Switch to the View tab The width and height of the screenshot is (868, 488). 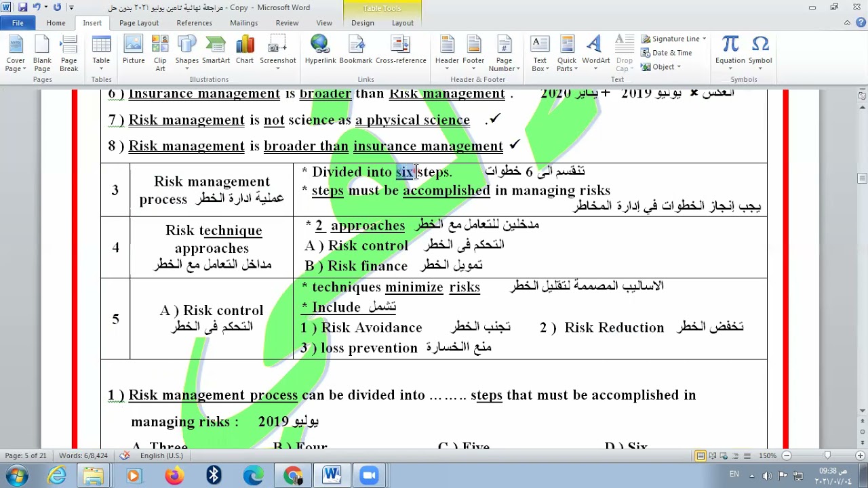tap(324, 23)
